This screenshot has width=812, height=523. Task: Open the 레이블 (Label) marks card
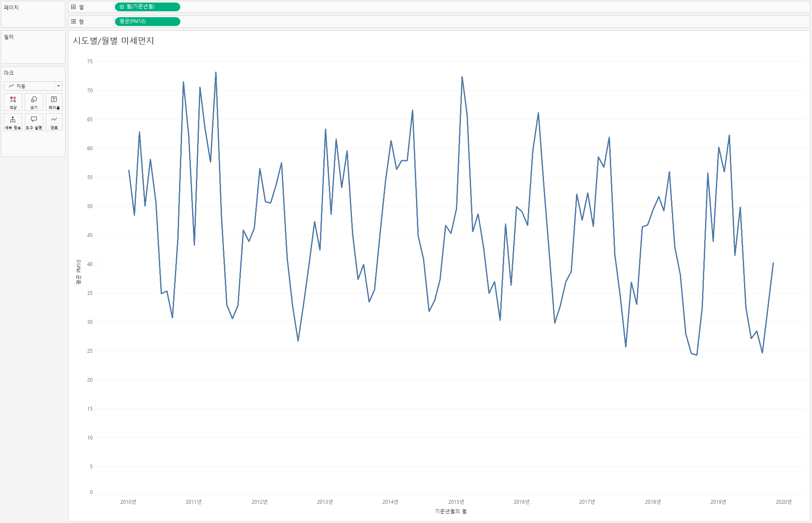54,102
